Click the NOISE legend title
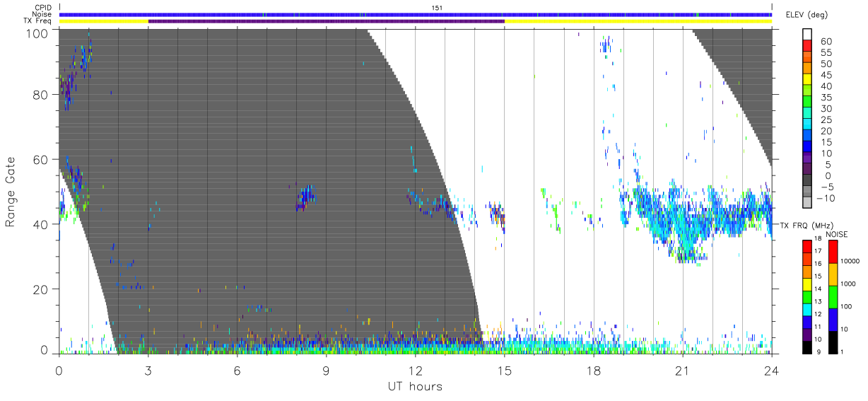Screen dimensions: 868x401 [x=837, y=234]
